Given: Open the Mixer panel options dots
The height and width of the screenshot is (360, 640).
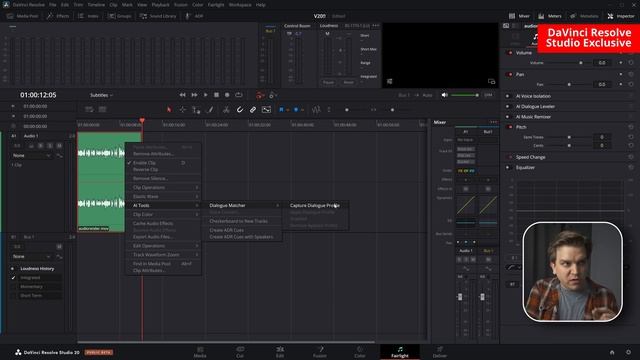Looking at the screenshot, I should pos(493,122).
